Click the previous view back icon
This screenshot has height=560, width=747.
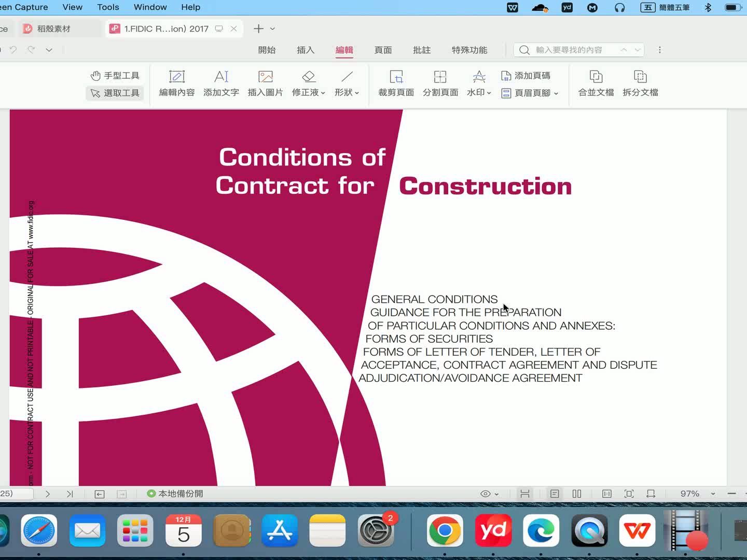point(100,494)
